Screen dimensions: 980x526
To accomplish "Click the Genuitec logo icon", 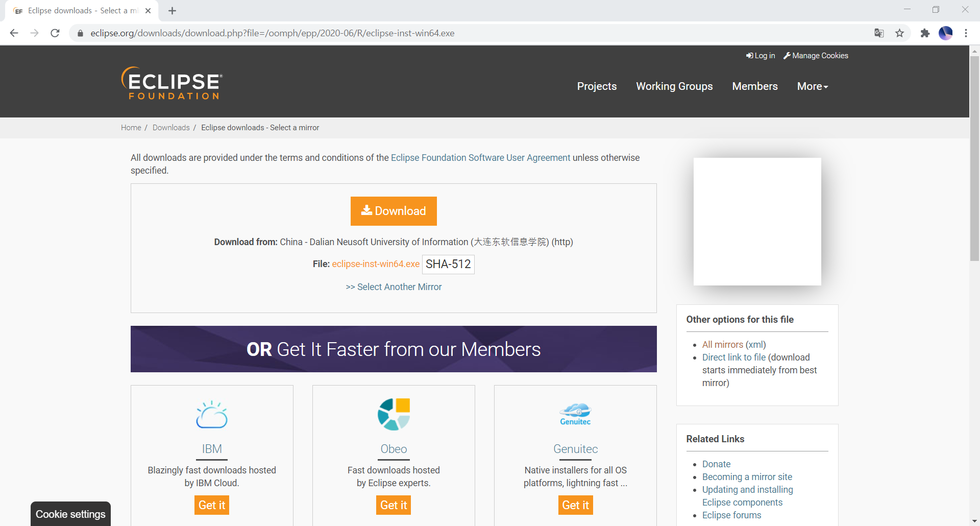I will pyautogui.click(x=575, y=414).
